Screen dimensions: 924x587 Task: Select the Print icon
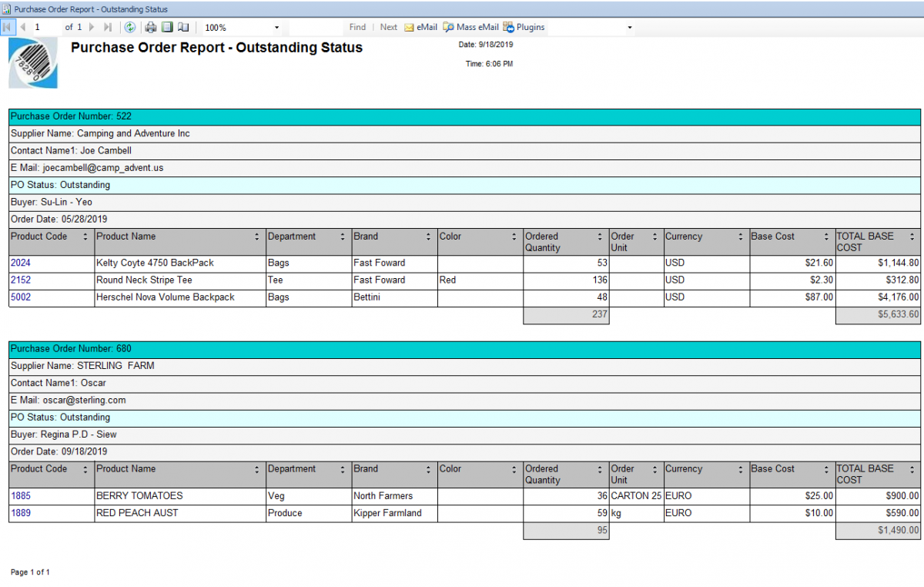pos(151,27)
